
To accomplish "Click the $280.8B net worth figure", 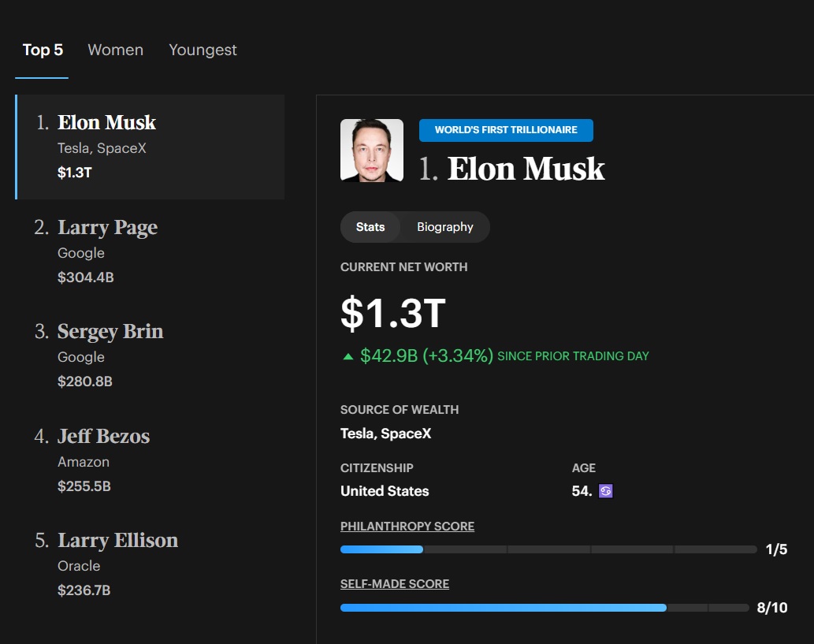I will point(85,382).
